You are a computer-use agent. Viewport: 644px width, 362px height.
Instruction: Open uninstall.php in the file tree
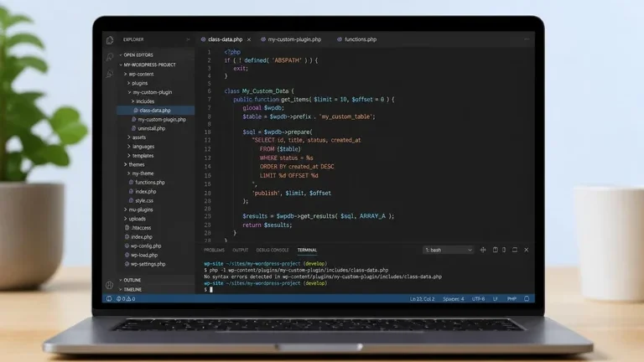click(151, 128)
